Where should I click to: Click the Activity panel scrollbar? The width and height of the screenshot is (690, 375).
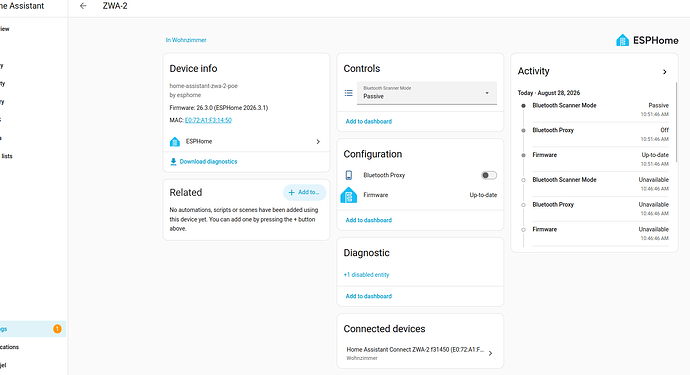(x=677, y=121)
